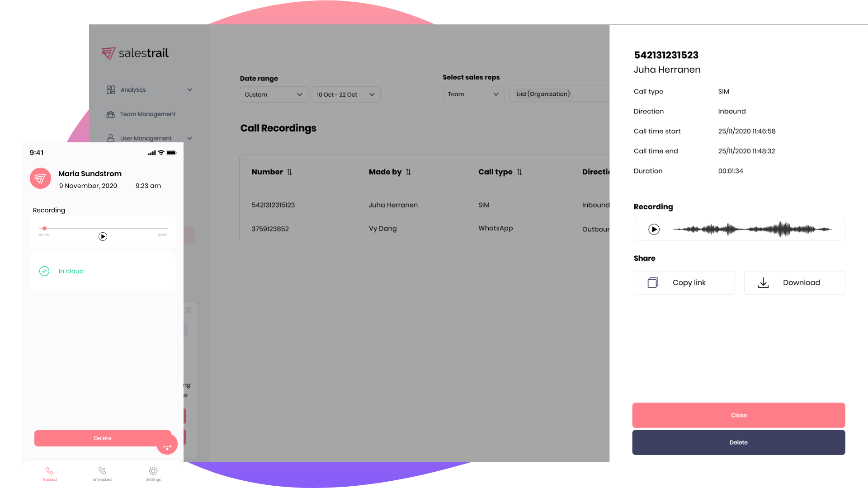Click the Untracked calls icon in mobile app
This screenshot has height=488, width=868.
(102, 471)
